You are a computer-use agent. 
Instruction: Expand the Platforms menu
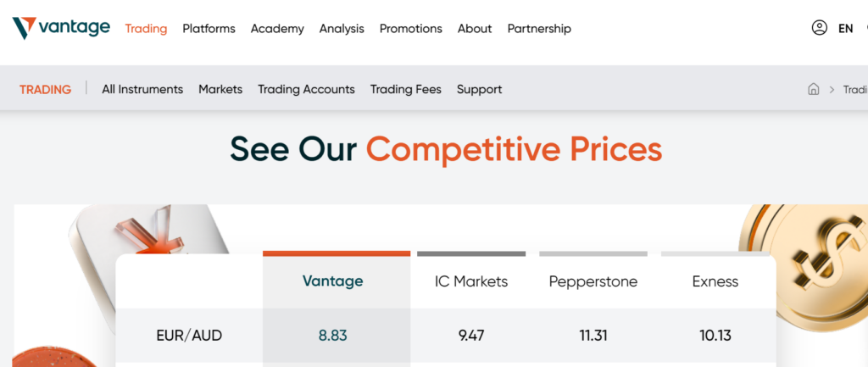pyautogui.click(x=209, y=29)
